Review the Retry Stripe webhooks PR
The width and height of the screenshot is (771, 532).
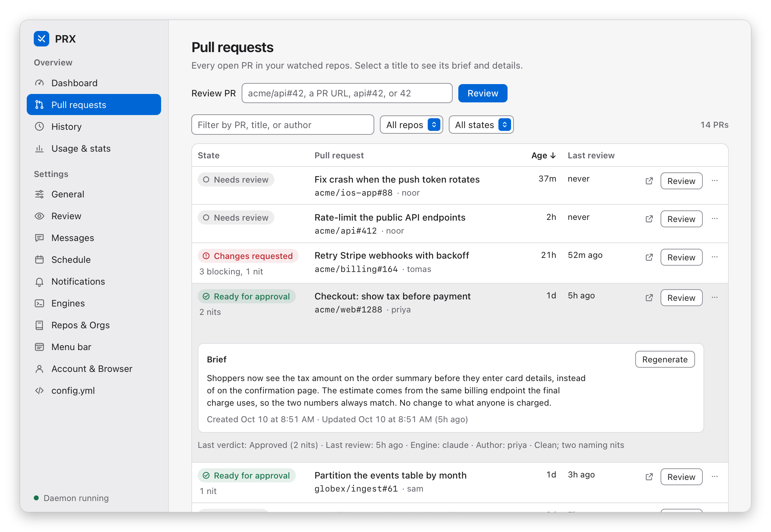(x=681, y=257)
